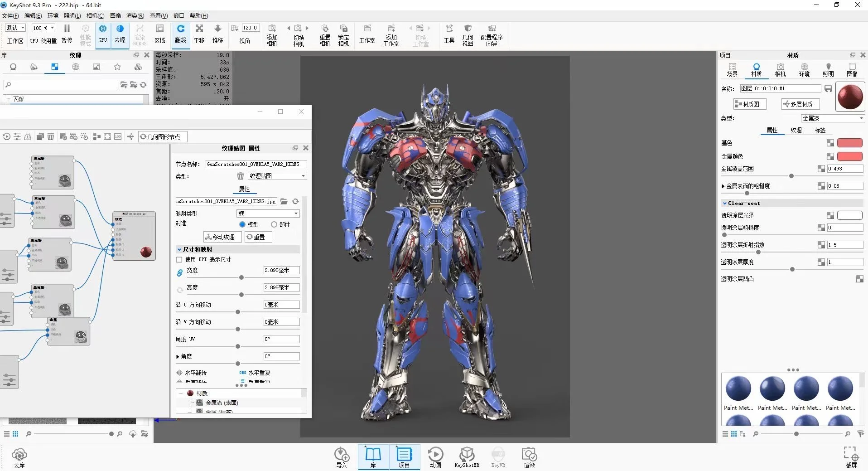Open the 类型 金属漆 material type dropdown
The width and height of the screenshot is (868, 471).
tap(833, 118)
